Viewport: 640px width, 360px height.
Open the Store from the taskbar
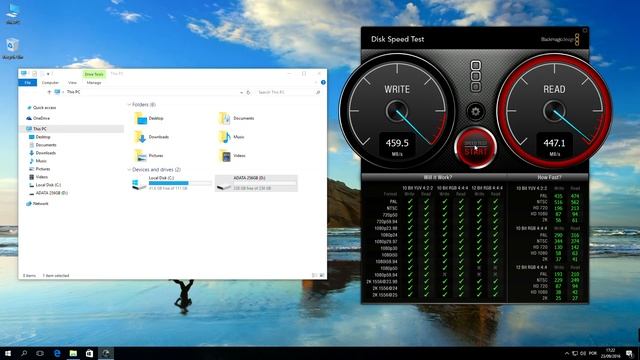(89, 353)
